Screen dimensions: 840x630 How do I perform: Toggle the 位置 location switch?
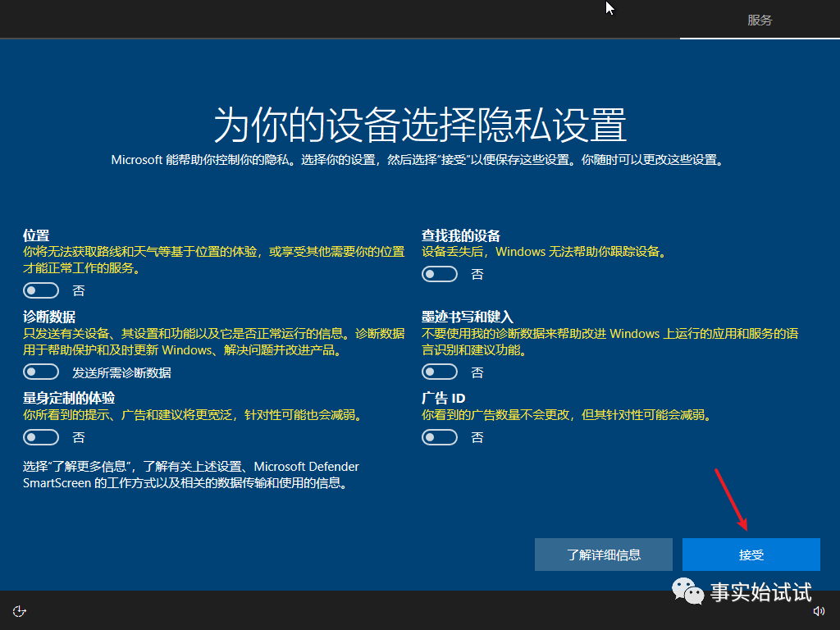coord(41,290)
